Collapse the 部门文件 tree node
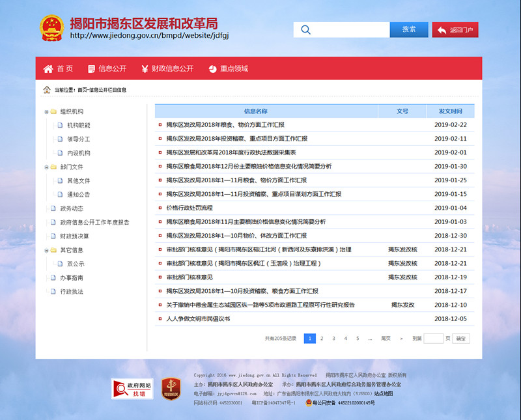This screenshot has height=420, width=521. coord(46,167)
